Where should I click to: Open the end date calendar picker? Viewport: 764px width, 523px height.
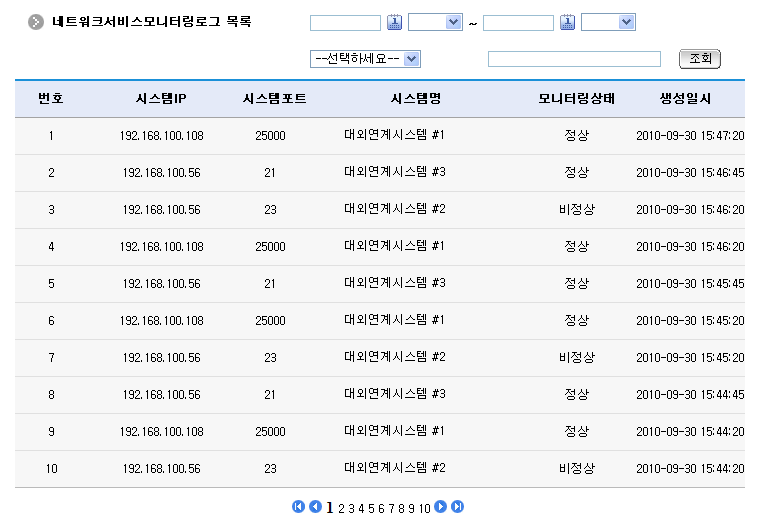[x=567, y=22]
